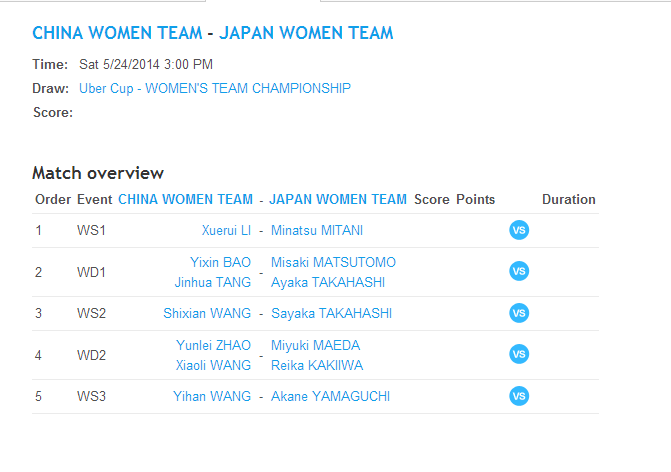This screenshot has height=472, width=671.
Task: Click on Sayaka TAKAHASHI player name
Action: [331, 313]
